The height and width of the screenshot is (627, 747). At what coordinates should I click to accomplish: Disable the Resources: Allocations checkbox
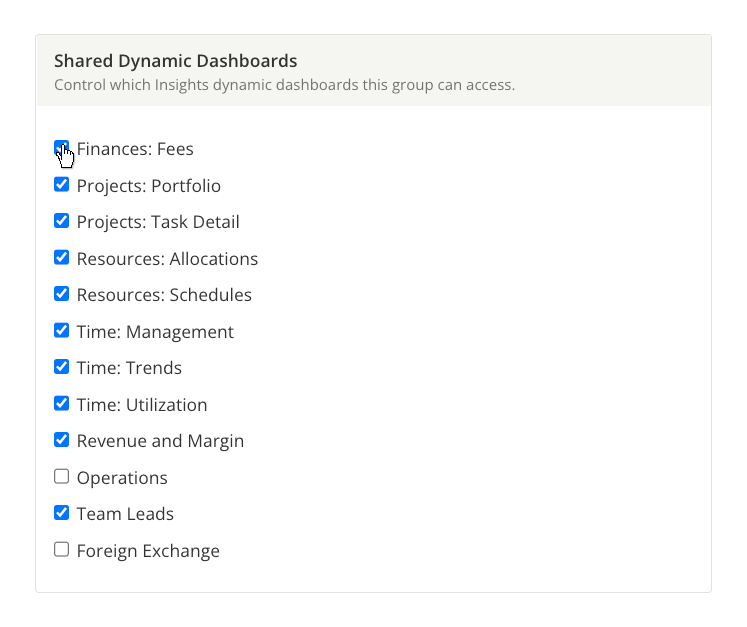click(61, 257)
